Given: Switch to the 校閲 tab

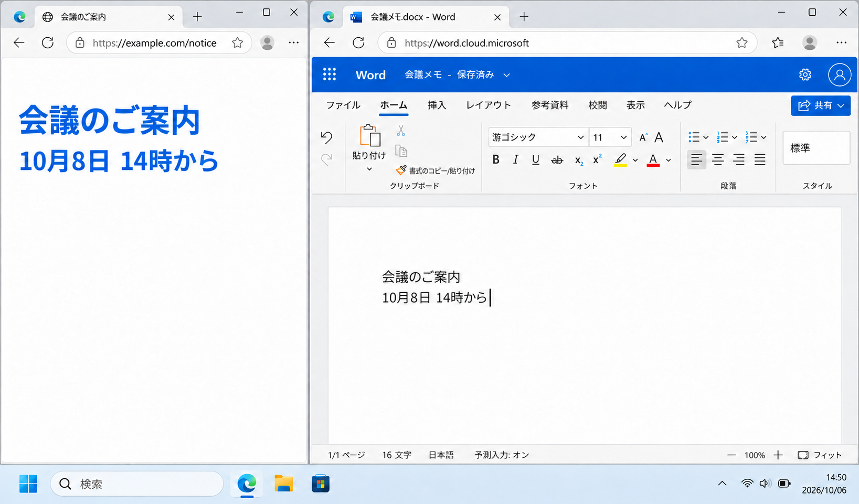Looking at the screenshot, I should tap(598, 105).
